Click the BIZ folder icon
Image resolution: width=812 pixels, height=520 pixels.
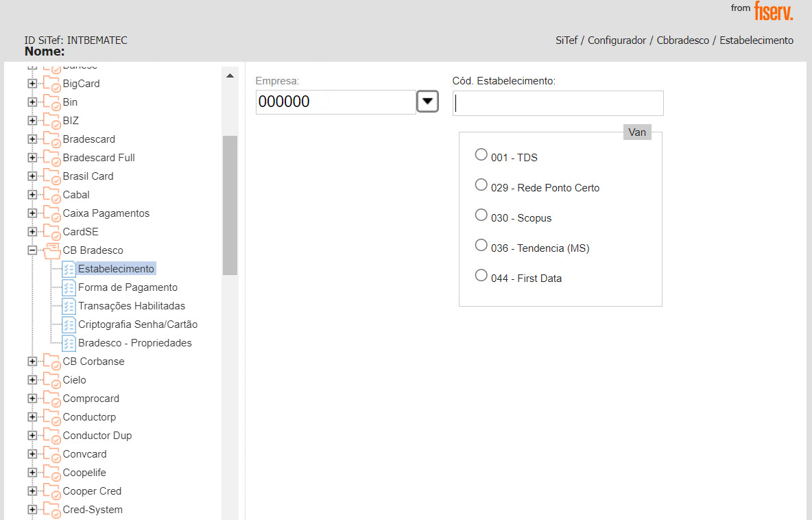click(52, 121)
